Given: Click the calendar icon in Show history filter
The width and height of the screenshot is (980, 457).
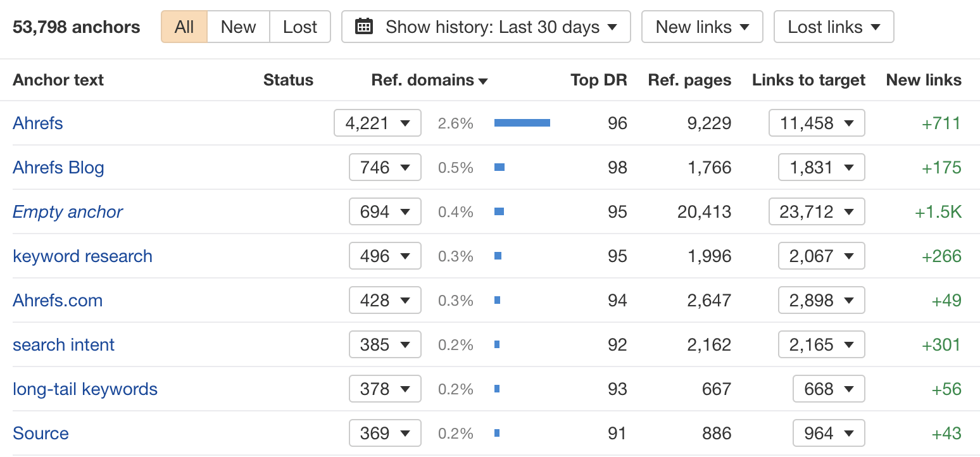Looking at the screenshot, I should click(x=363, y=27).
